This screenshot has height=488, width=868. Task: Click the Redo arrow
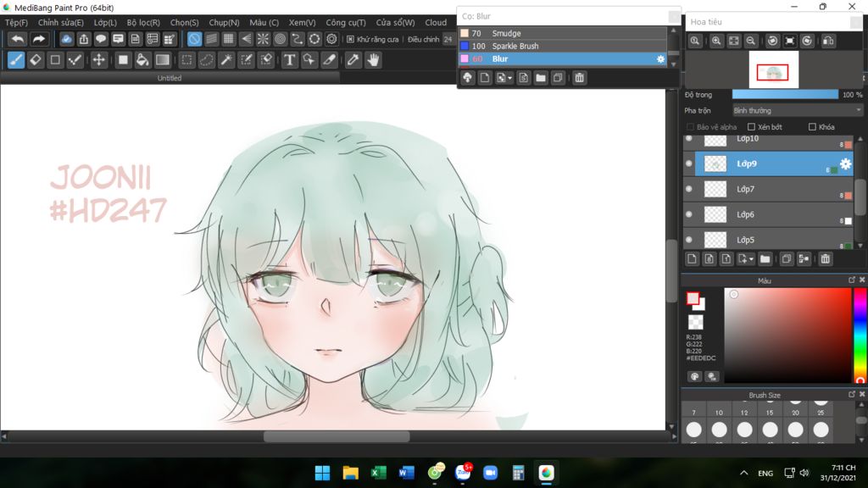click(38, 39)
